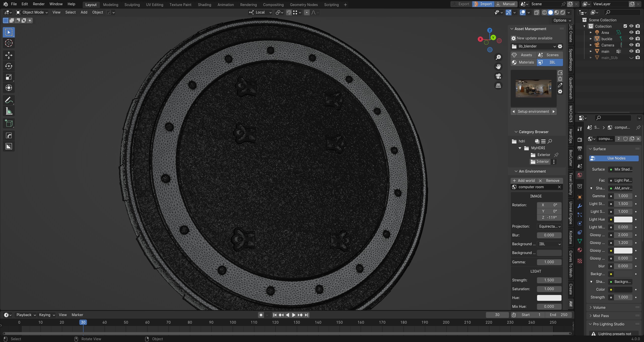Click the pan view hand icon
The width and height of the screenshot is (644, 342).
click(498, 67)
